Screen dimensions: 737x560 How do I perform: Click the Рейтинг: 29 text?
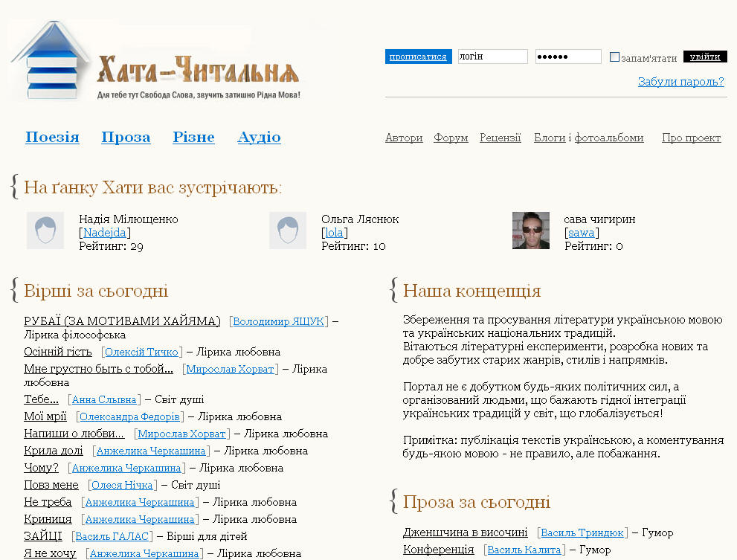(111, 246)
